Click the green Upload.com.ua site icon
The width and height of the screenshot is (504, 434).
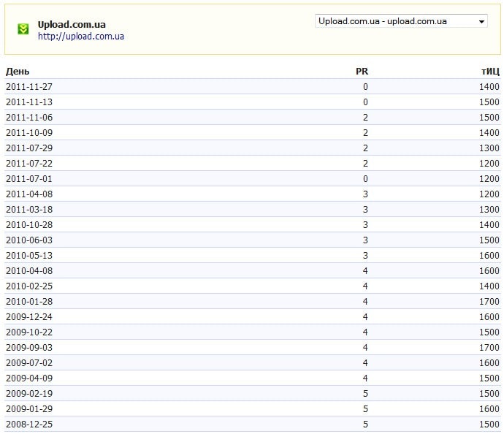[23, 29]
